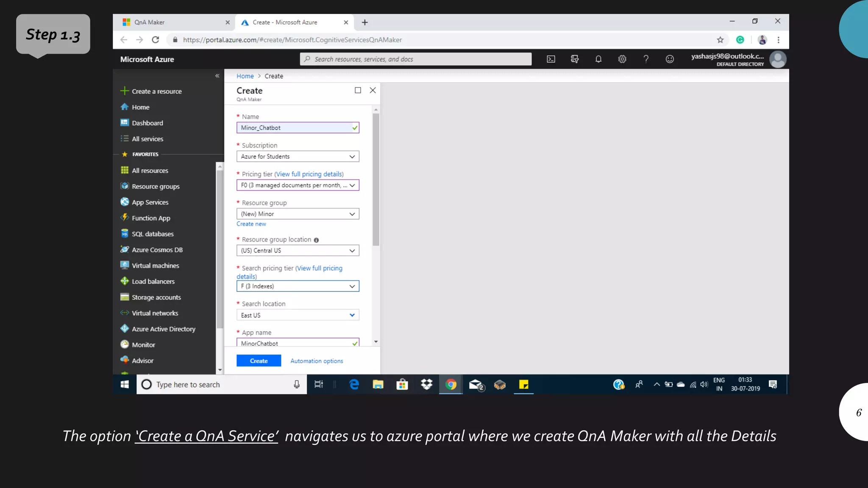Open the Pricing tier F0 dropdown
Screen dimensions: 868x488
coord(298,185)
